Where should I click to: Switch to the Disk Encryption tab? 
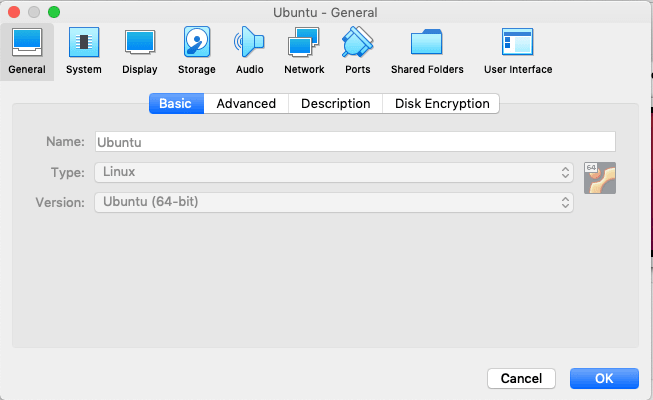point(441,103)
